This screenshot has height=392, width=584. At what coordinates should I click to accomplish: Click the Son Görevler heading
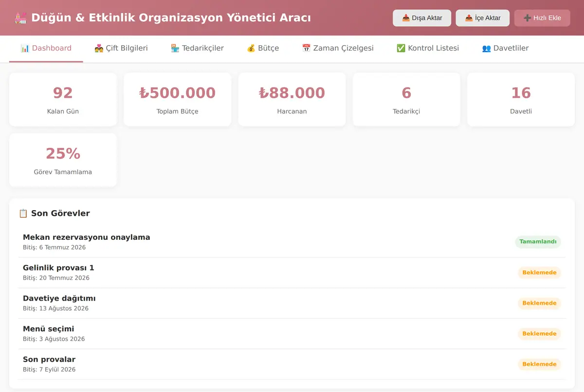54,213
